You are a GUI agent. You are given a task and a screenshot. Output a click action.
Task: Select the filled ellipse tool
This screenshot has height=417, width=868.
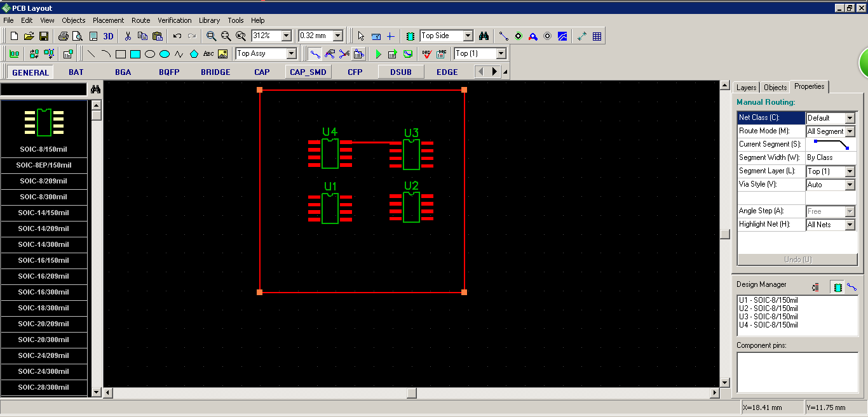(x=165, y=54)
